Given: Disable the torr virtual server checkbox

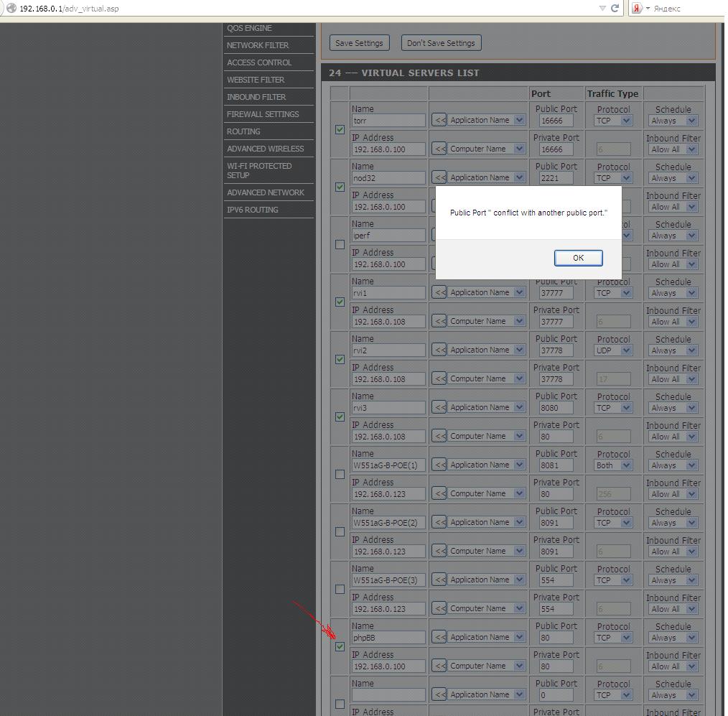Looking at the screenshot, I should click(340, 129).
